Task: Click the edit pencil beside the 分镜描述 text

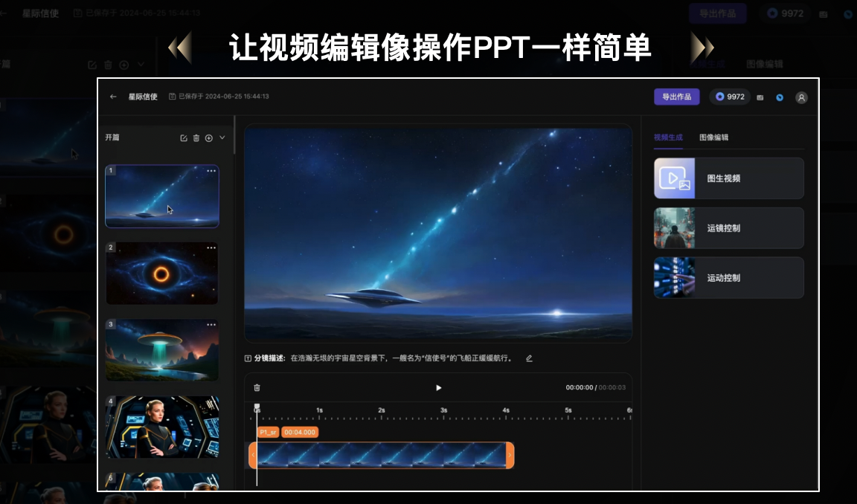Action: [x=529, y=358]
